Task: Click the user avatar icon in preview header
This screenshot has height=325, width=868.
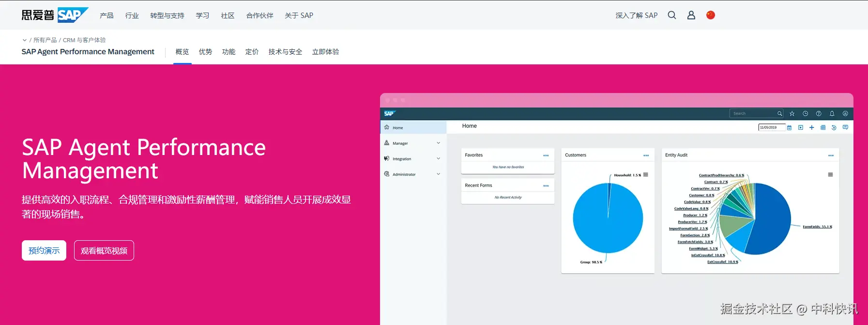Action: [x=845, y=113]
